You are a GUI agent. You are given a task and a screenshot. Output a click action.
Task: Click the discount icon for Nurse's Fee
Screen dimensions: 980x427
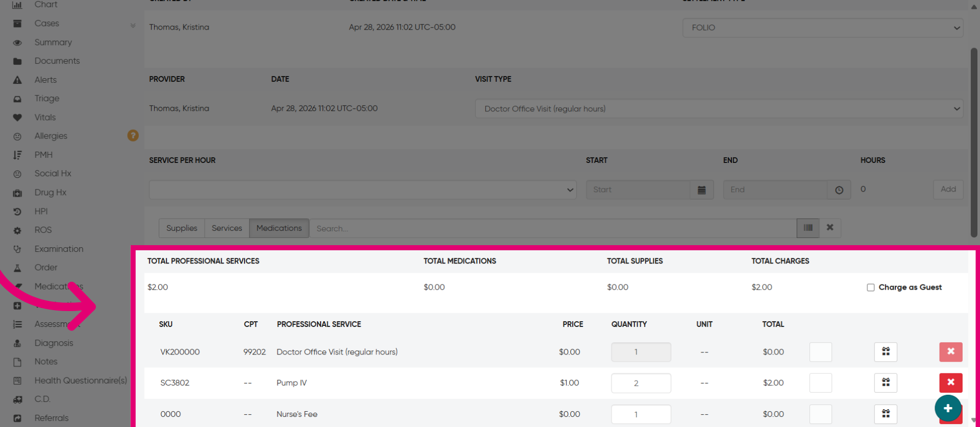click(x=886, y=414)
